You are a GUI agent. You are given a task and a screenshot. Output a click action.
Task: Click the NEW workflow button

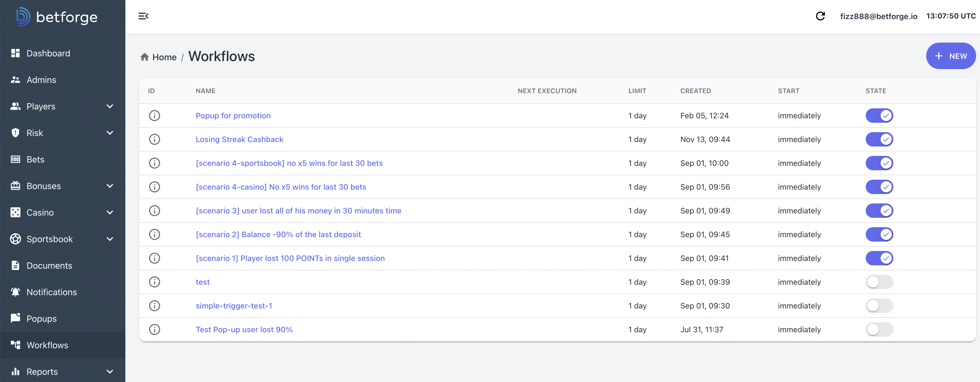[x=951, y=56]
